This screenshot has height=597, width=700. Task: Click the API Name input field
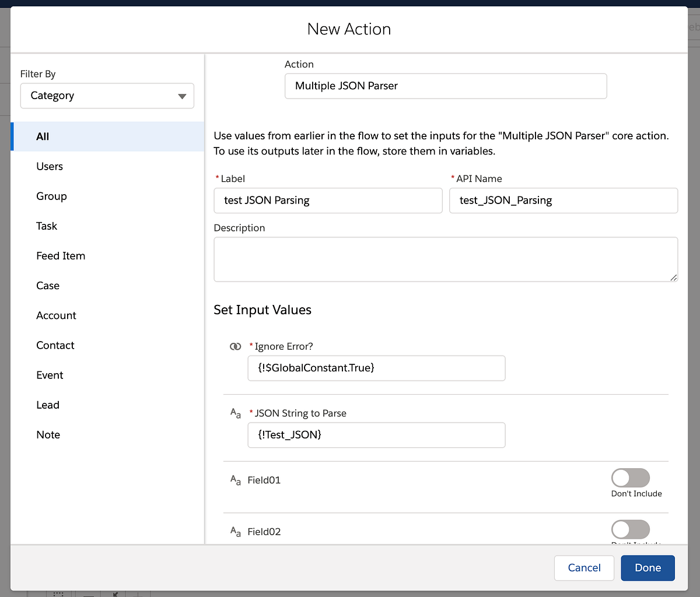[x=563, y=201]
